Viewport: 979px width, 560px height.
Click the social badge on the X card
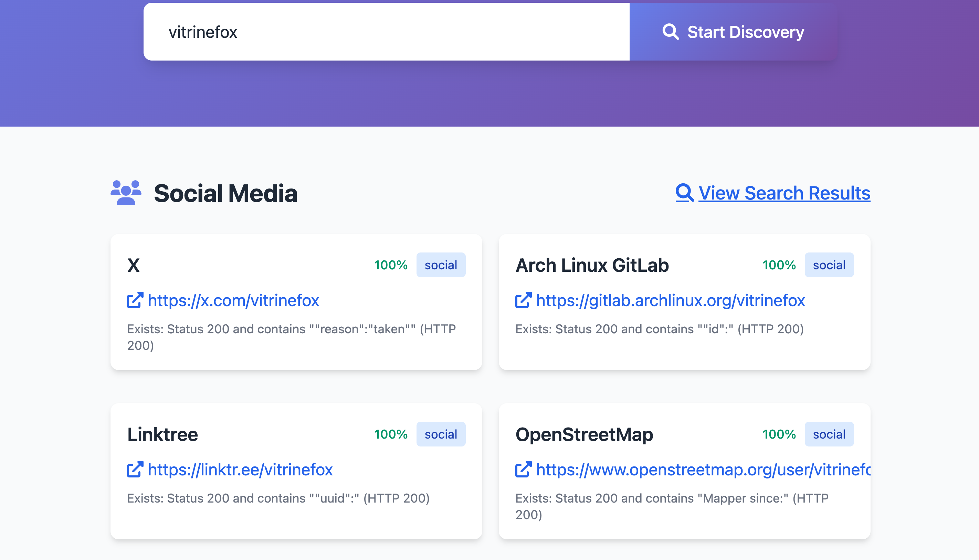coord(441,265)
